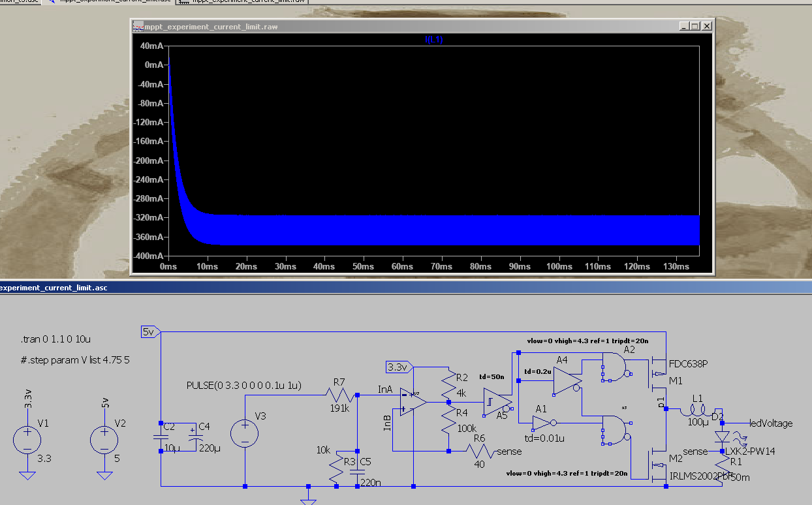Select voltage source V1 symbol
The image size is (812, 505).
point(27,440)
